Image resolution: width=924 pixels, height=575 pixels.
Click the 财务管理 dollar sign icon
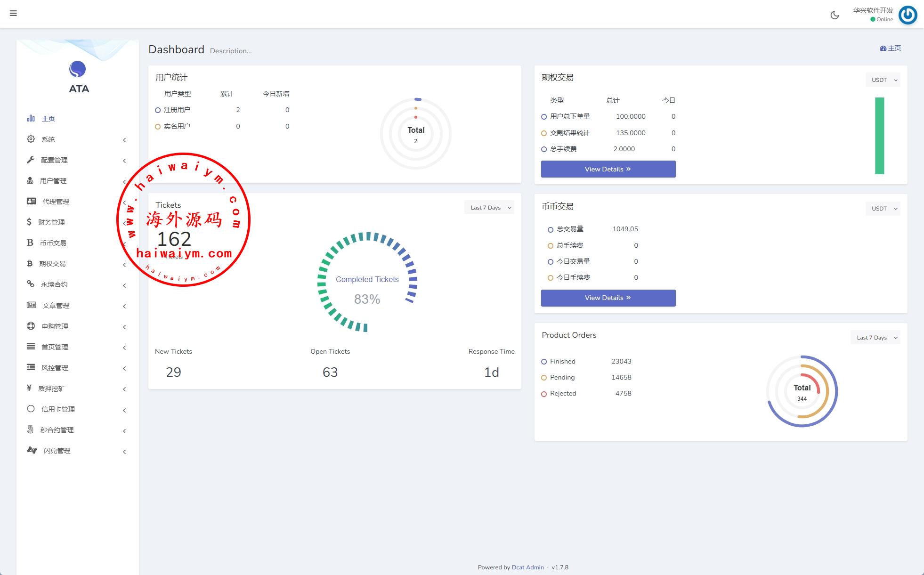point(29,222)
